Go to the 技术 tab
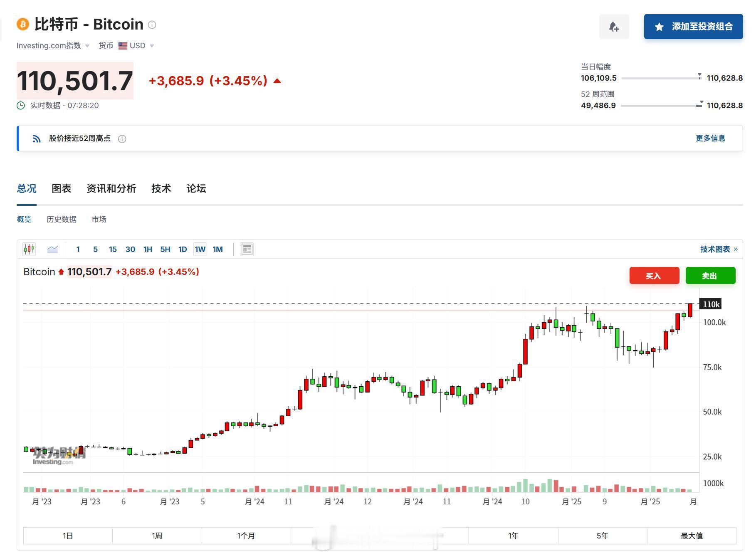756x558 pixels. (161, 189)
